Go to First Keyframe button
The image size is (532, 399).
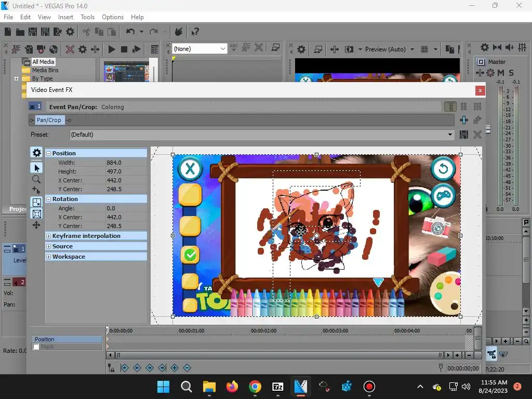pyautogui.click(x=125, y=368)
